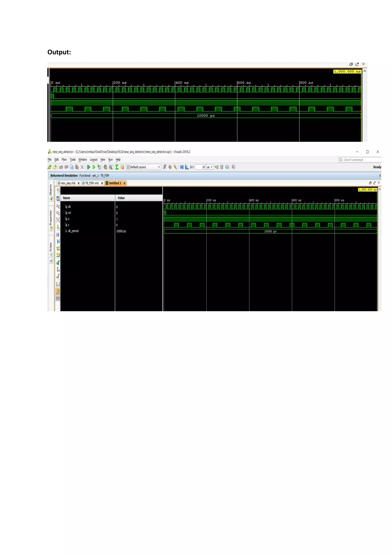Screen dimensions: 392x555
Task: Click the Go to Time 0 icon
Action: 58,235
